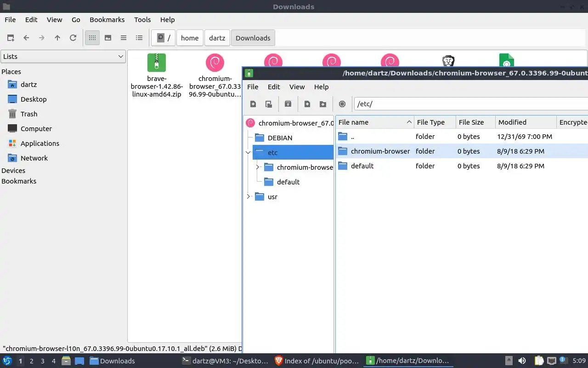The height and width of the screenshot is (368, 588).
Task: Open View menu in archiver window
Action: point(297,87)
